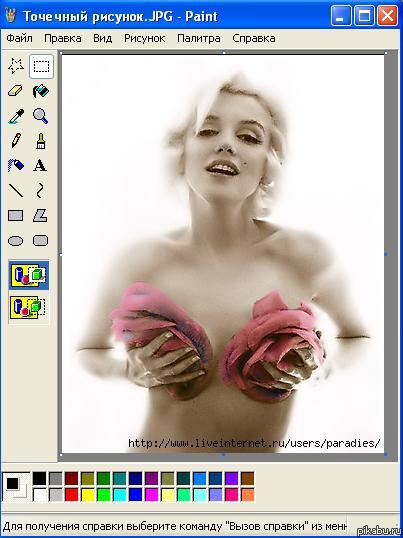The width and height of the screenshot is (403, 538).
Task: Enable the transparent selection option below
Action: coord(29,308)
